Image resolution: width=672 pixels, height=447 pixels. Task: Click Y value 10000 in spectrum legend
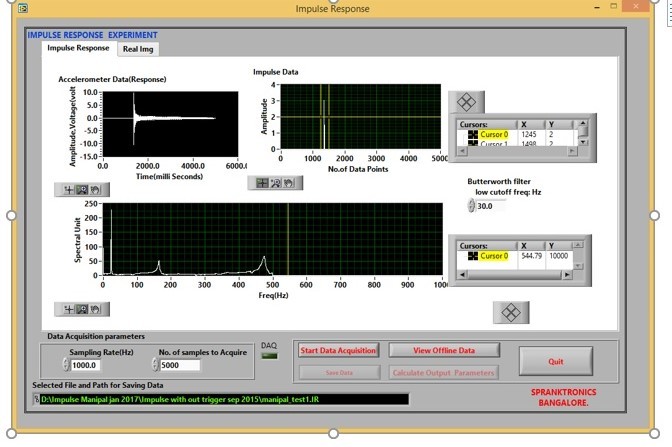558,256
